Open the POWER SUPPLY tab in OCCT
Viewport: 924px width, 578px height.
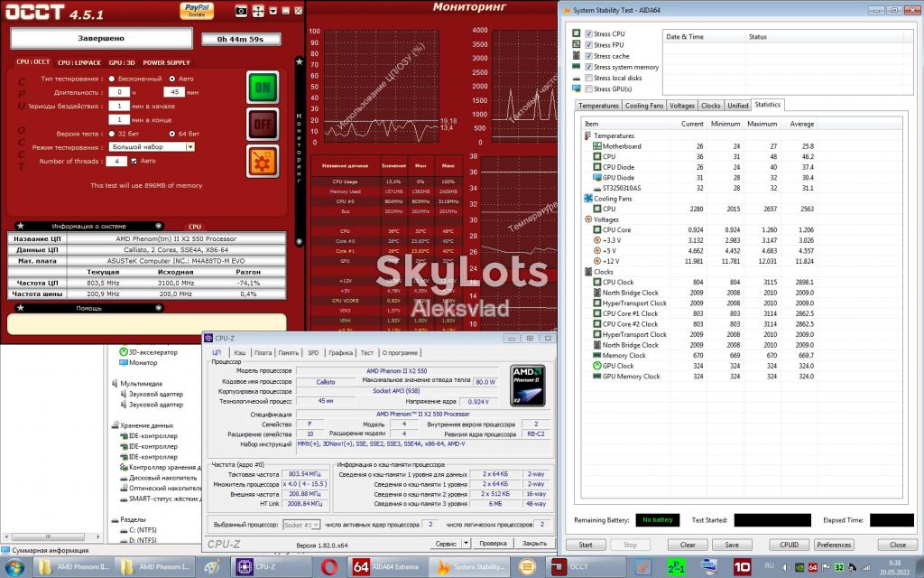point(166,62)
